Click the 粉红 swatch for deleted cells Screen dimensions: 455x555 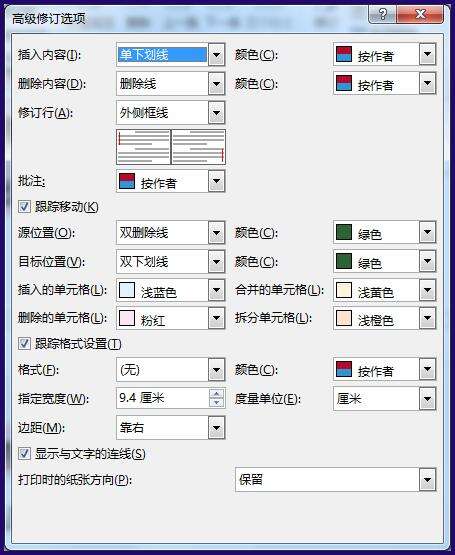coord(127,318)
